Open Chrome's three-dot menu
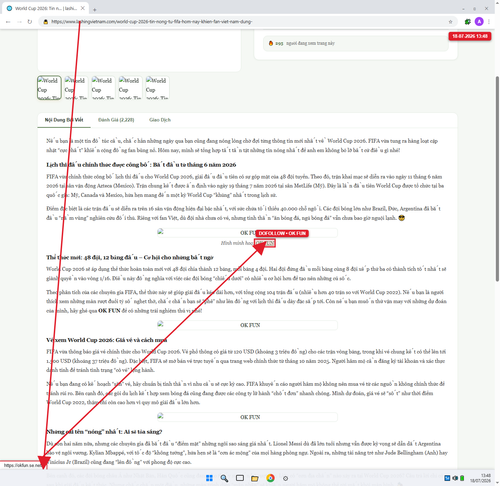The image size is (500, 486). click(x=489, y=22)
